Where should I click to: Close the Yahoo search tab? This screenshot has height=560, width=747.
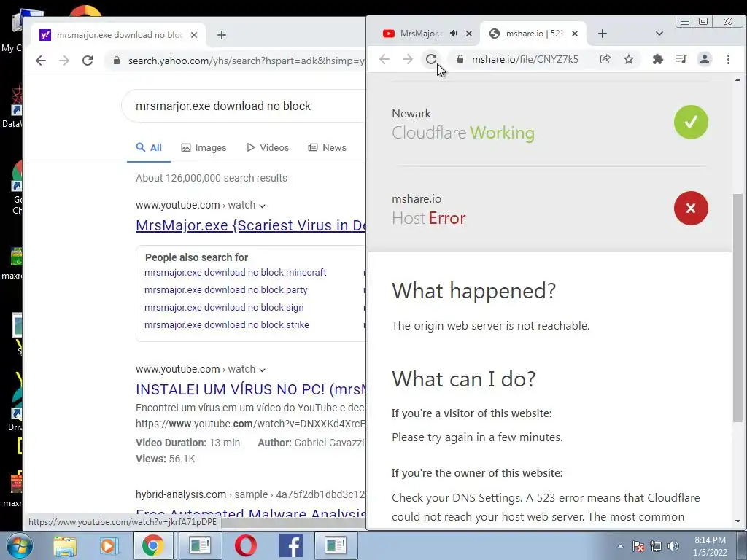point(194,35)
